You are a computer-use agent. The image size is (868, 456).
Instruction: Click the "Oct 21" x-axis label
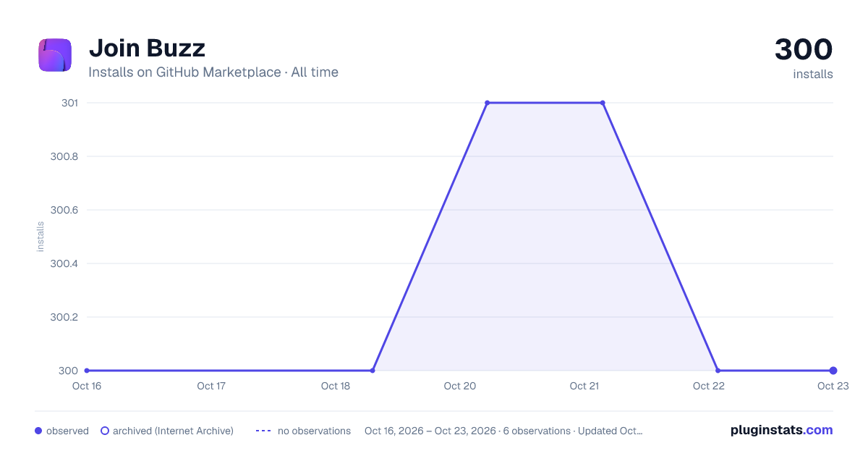point(584,386)
